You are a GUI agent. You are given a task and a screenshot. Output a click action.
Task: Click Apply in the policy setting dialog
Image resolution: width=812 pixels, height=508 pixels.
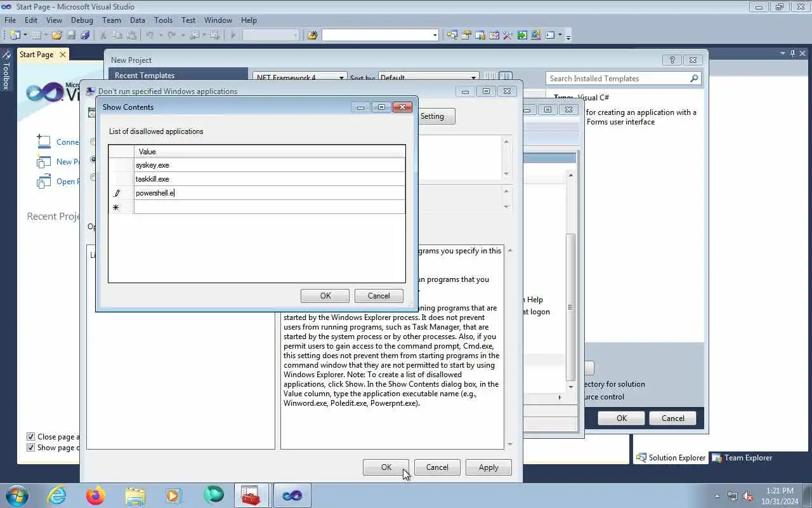tap(488, 467)
